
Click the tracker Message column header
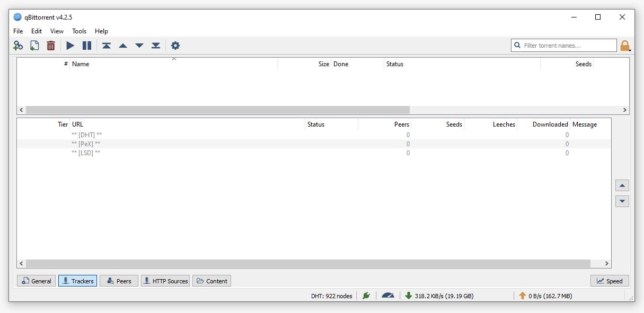pos(590,124)
